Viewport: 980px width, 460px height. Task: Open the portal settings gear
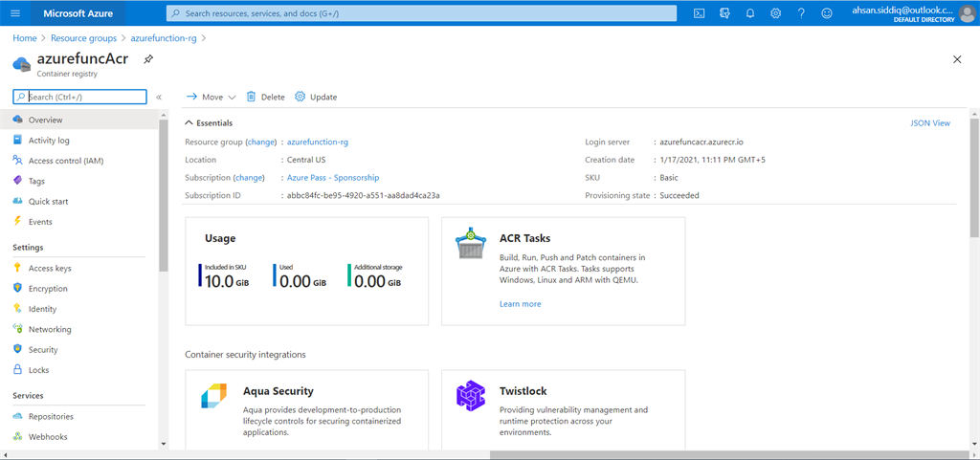[x=775, y=13]
